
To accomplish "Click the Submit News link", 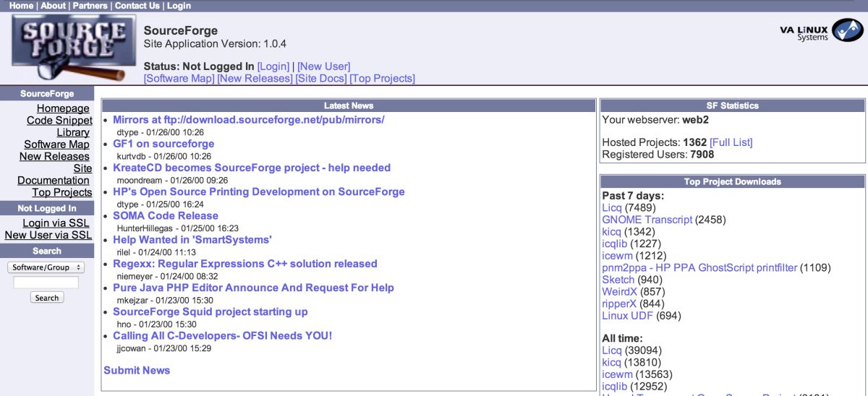I will pyautogui.click(x=137, y=370).
